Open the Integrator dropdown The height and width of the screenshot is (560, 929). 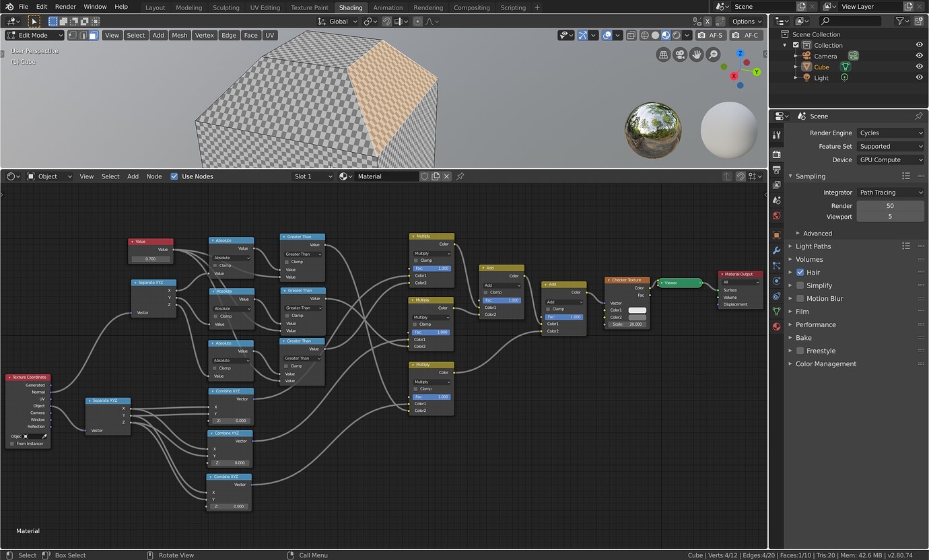pyautogui.click(x=891, y=192)
